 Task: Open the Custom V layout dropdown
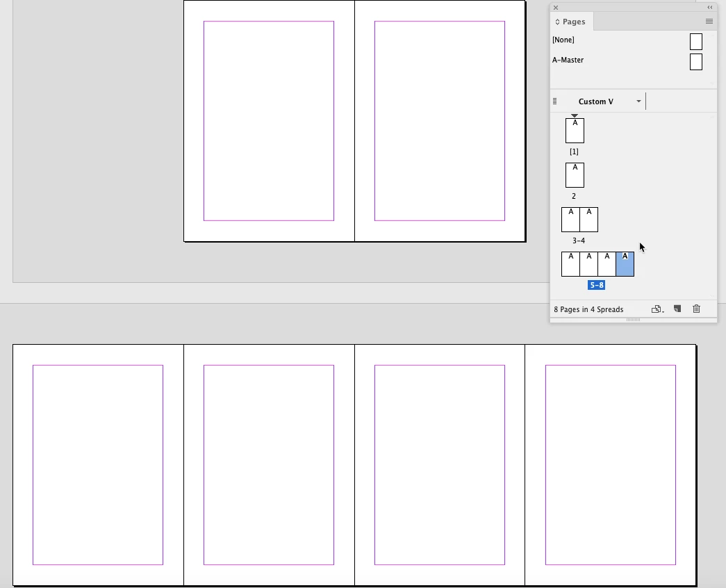pos(638,101)
